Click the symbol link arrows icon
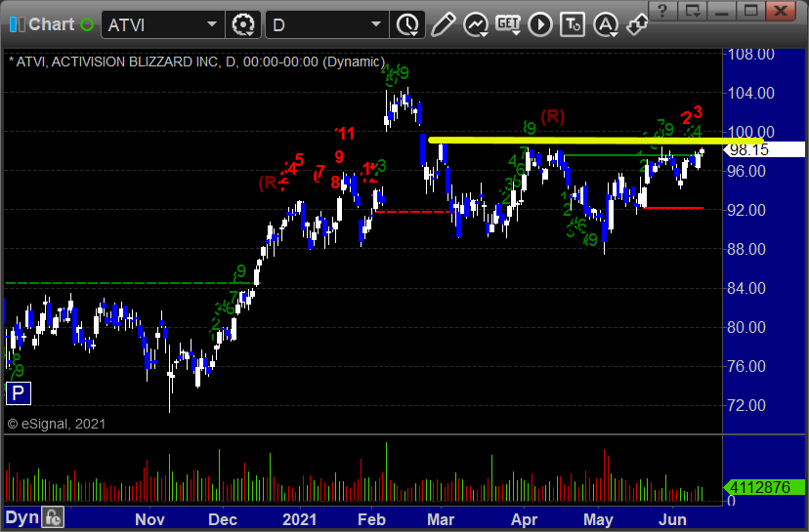 637,24
